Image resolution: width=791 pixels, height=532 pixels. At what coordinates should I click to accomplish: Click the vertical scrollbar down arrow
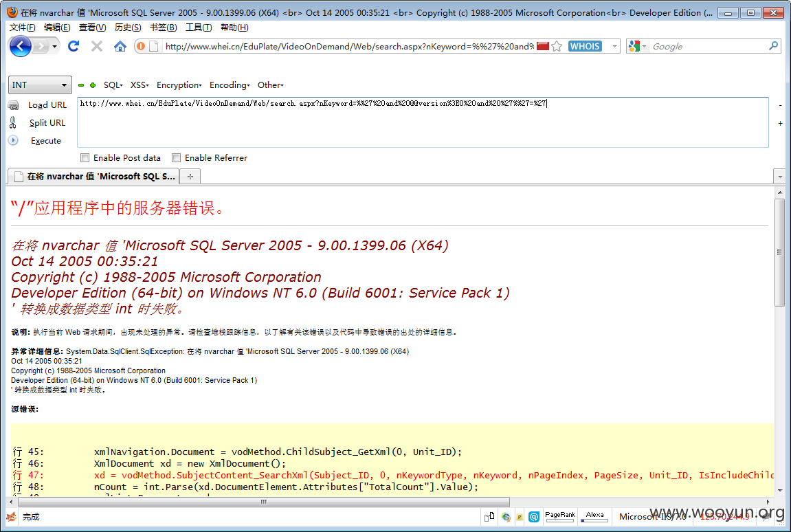779,490
